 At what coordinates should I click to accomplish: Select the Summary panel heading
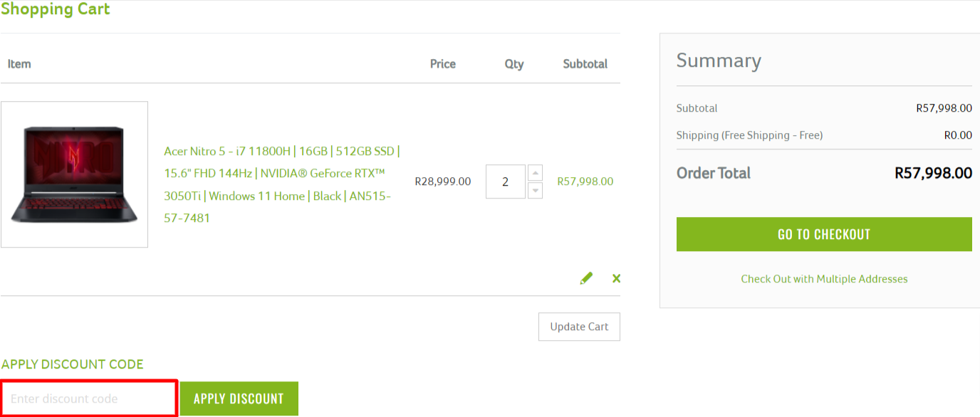pyautogui.click(x=719, y=60)
